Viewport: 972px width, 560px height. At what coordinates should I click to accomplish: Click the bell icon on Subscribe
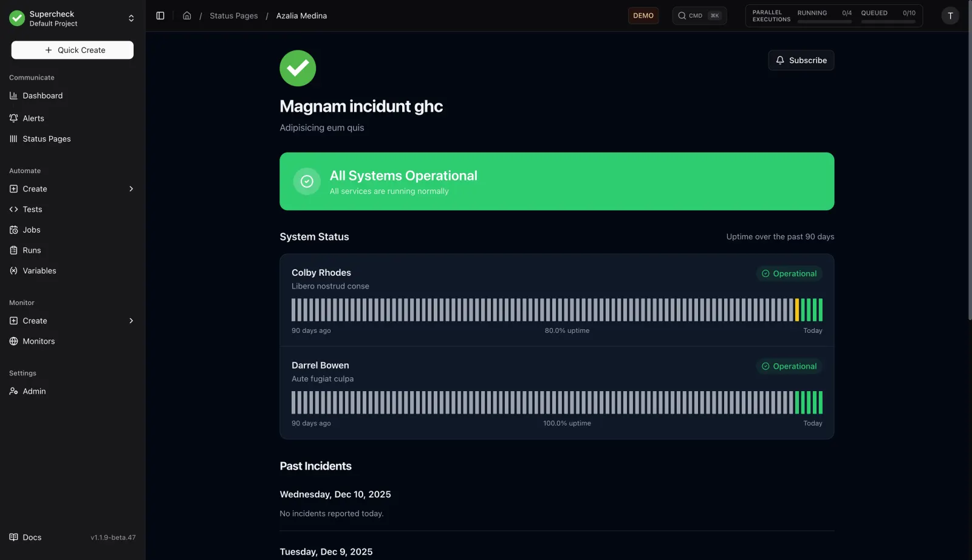point(780,60)
